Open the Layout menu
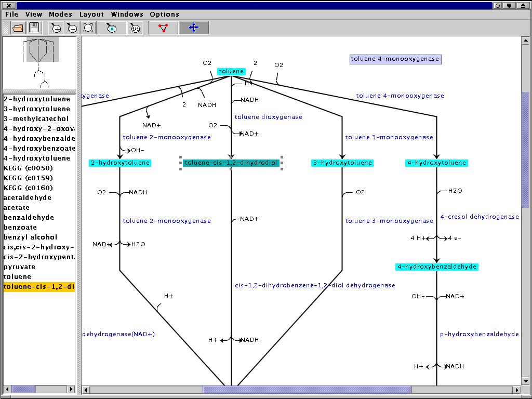Image resolution: width=532 pixels, height=399 pixels. pyautogui.click(x=91, y=15)
